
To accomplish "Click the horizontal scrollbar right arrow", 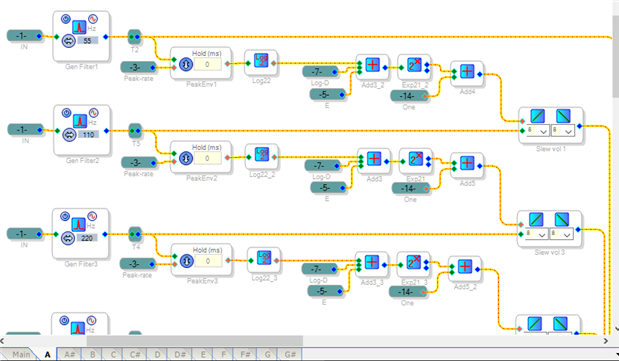I will pyautogui.click(x=606, y=341).
